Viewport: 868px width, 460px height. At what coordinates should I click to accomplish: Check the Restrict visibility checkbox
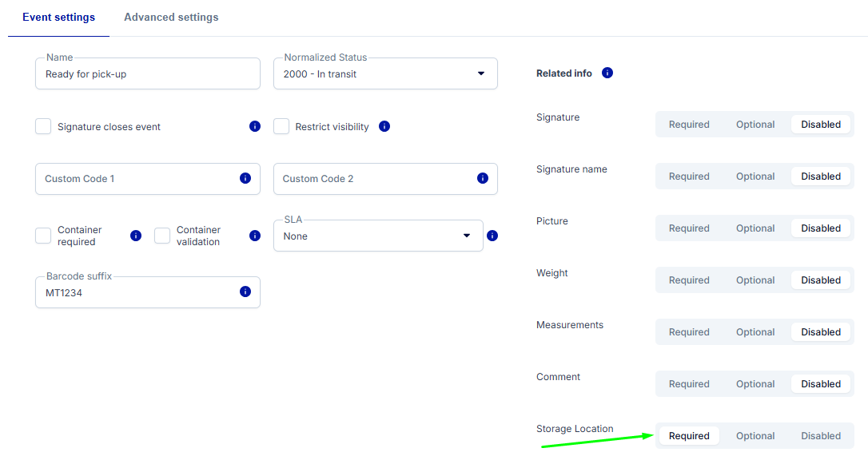point(281,126)
